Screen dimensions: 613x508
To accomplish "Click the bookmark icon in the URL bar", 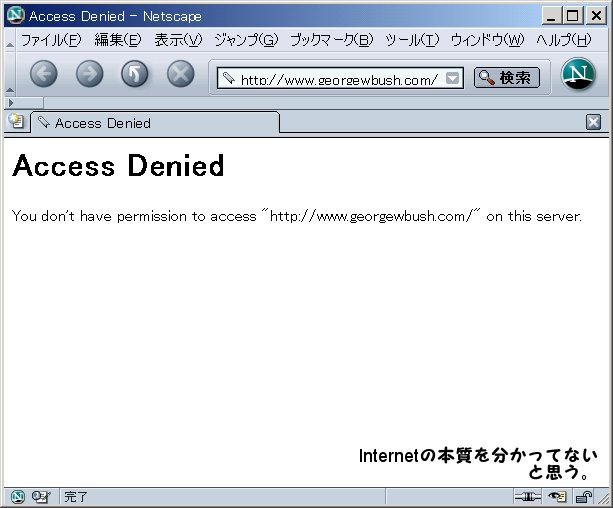I will click(228, 78).
